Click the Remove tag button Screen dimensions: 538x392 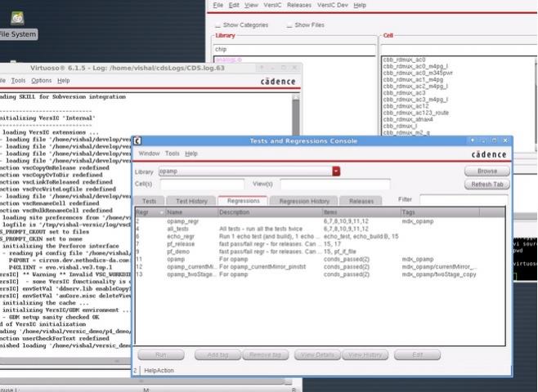265,355
